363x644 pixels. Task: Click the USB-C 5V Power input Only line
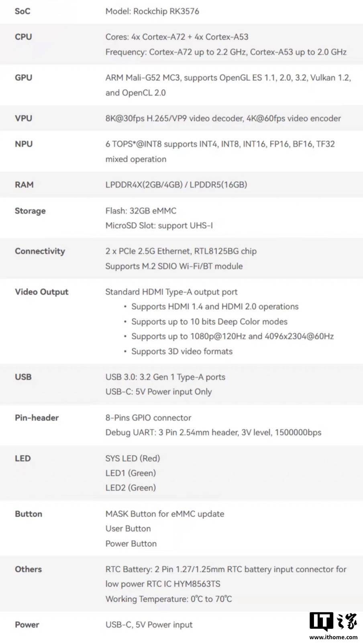[x=158, y=392]
